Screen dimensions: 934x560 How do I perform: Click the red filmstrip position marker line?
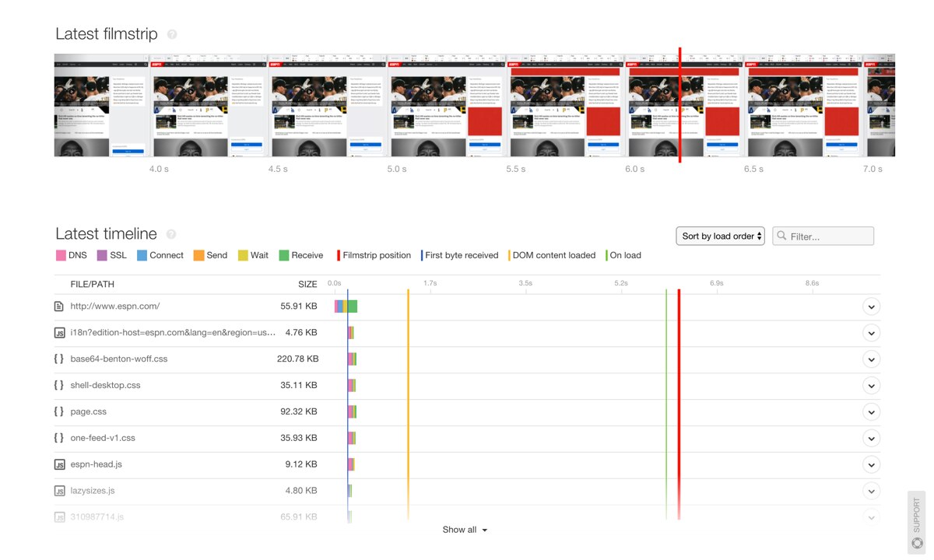click(679, 105)
